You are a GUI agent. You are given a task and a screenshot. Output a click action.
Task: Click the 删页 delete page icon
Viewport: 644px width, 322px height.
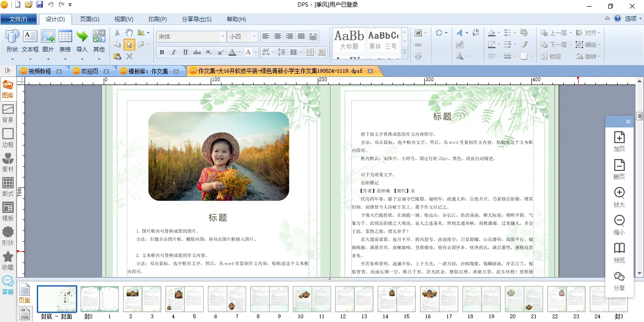tap(619, 169)
